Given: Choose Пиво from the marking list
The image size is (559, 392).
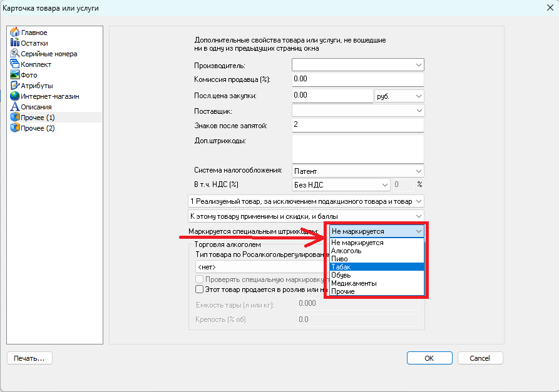Looking at the screenshot, I should (377, 259).
